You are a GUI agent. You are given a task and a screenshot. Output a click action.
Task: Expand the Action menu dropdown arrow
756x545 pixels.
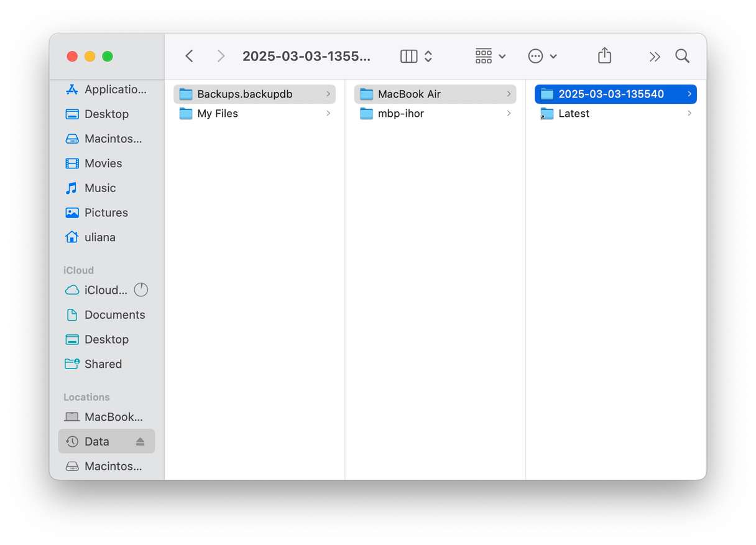[553, 57]
